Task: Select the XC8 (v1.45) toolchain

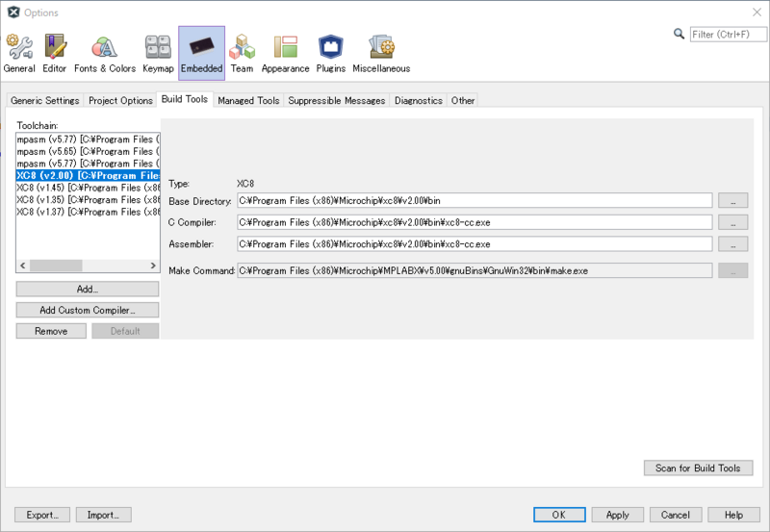Action: (x=88, y=188)
